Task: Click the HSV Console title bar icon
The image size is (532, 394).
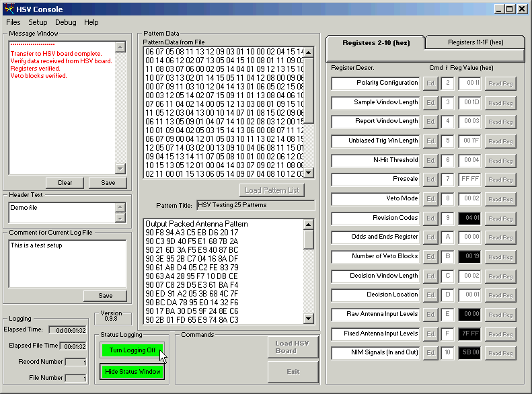Action: coord(8,9)
